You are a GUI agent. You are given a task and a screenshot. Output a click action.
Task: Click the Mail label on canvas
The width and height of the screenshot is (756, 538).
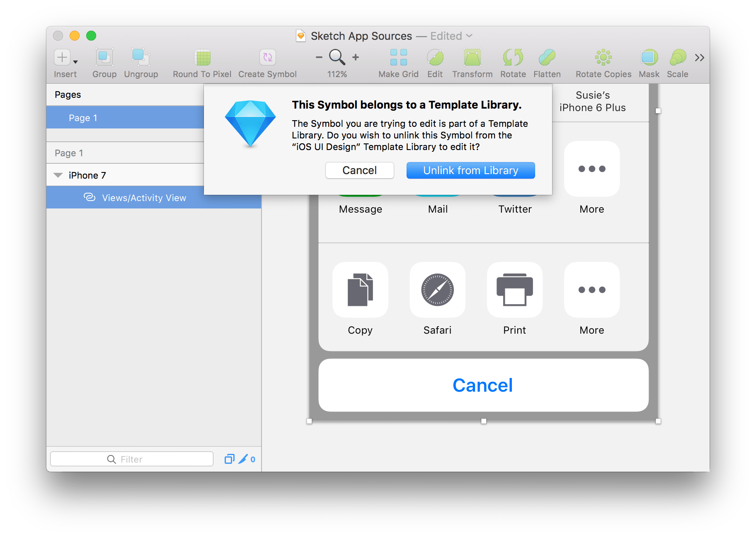point(438,209)
